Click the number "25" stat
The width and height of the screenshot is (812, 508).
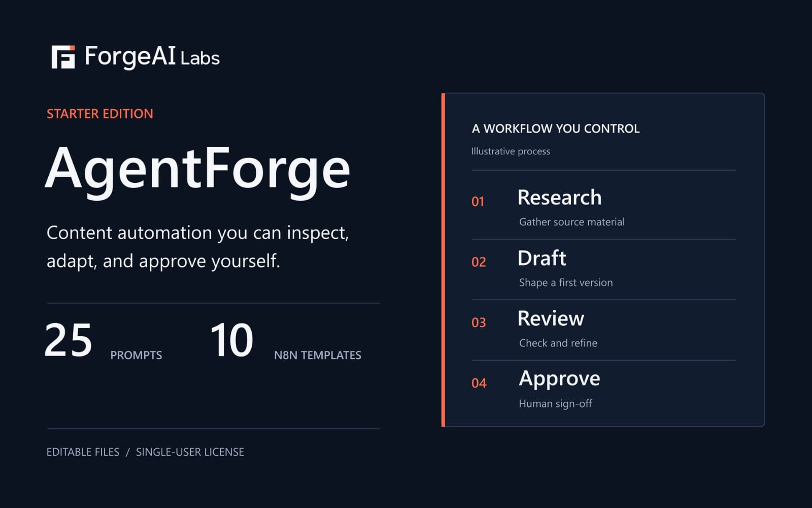pyautogui.click(x=69, y=340)
